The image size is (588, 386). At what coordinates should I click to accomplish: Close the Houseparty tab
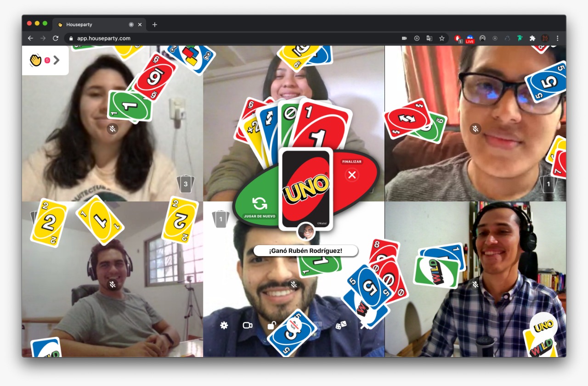tap(140, 25)
